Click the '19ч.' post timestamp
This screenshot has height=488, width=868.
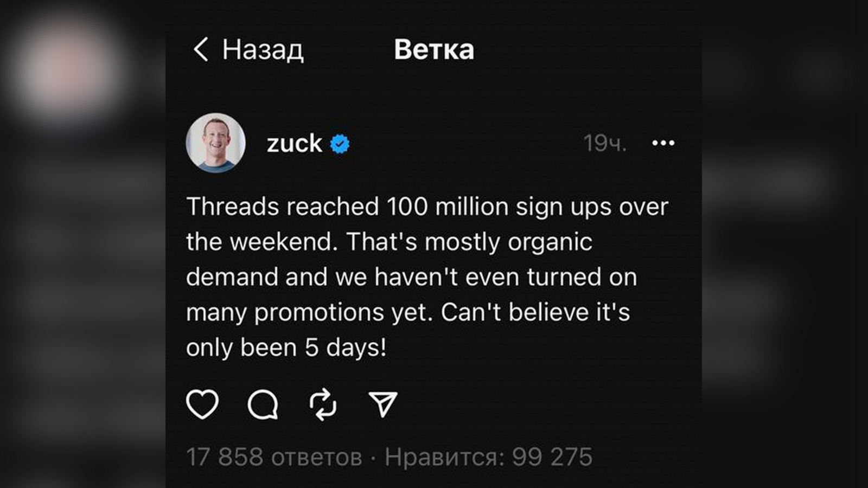click(605, 144)
